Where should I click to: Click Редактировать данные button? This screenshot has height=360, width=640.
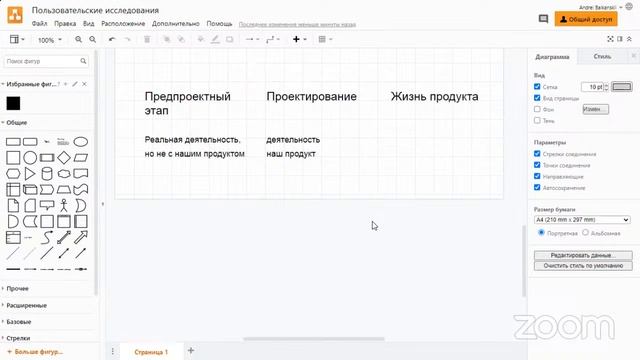(583, 255)
